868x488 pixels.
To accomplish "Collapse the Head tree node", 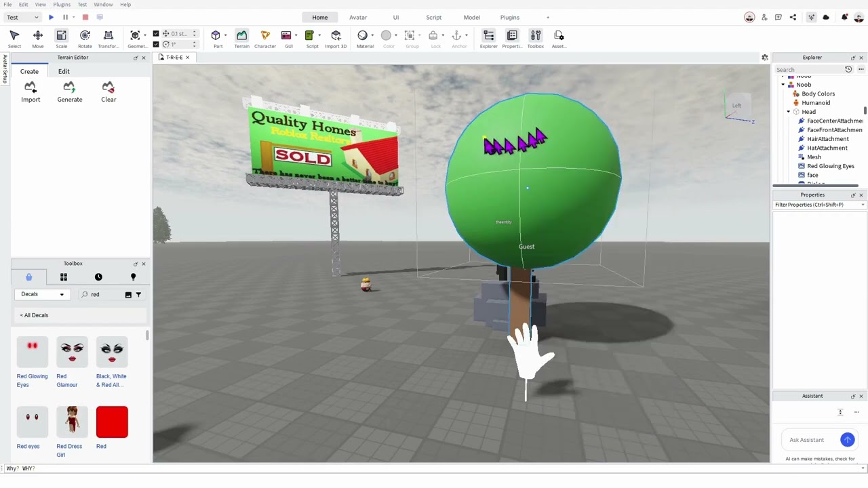I will [x=789, y=112].
